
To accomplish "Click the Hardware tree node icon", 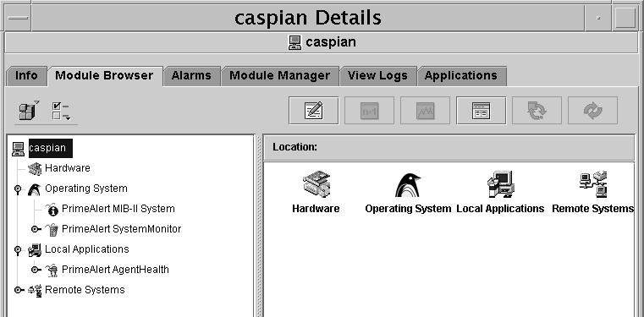I will (x=36, y=168).
